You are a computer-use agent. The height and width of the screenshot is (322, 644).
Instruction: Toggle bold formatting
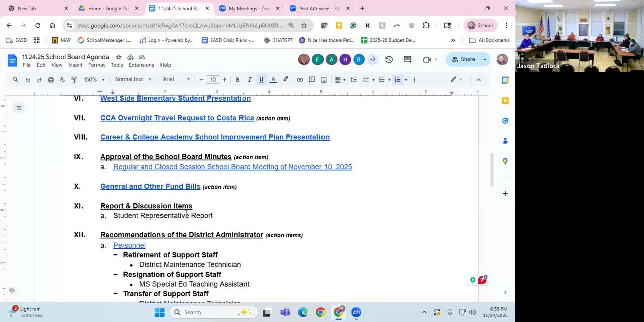pyautogui.click(x=237, y=79)
